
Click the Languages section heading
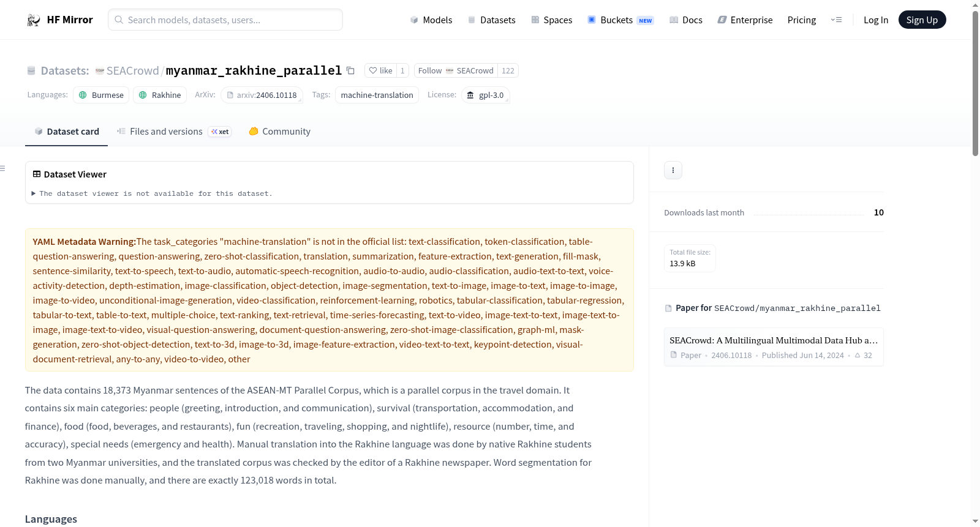(51, 519)
